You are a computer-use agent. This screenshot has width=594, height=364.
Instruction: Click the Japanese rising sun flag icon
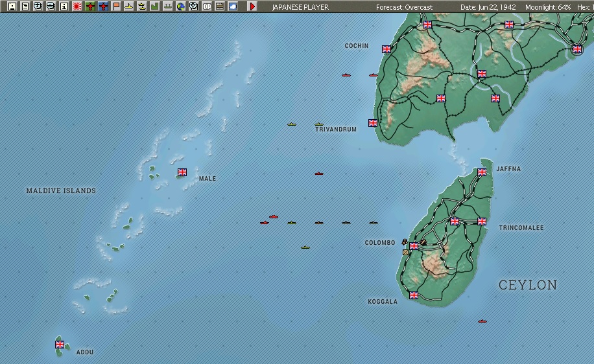click(77, 6)
